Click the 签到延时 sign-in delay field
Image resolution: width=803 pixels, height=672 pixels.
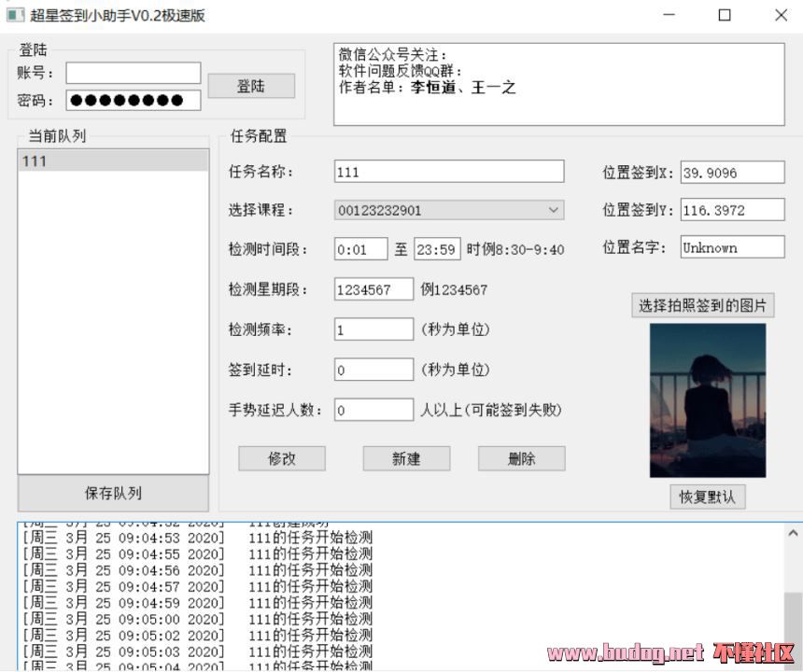pos(373,370)
